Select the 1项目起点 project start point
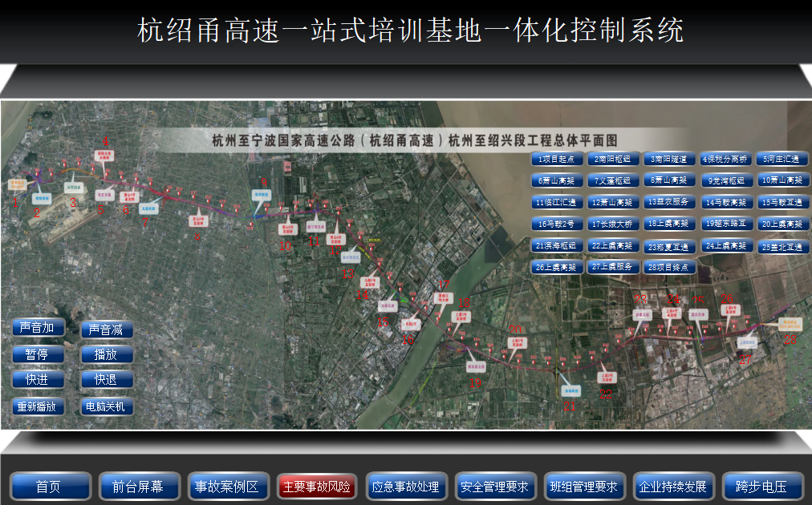 point(557,160)
